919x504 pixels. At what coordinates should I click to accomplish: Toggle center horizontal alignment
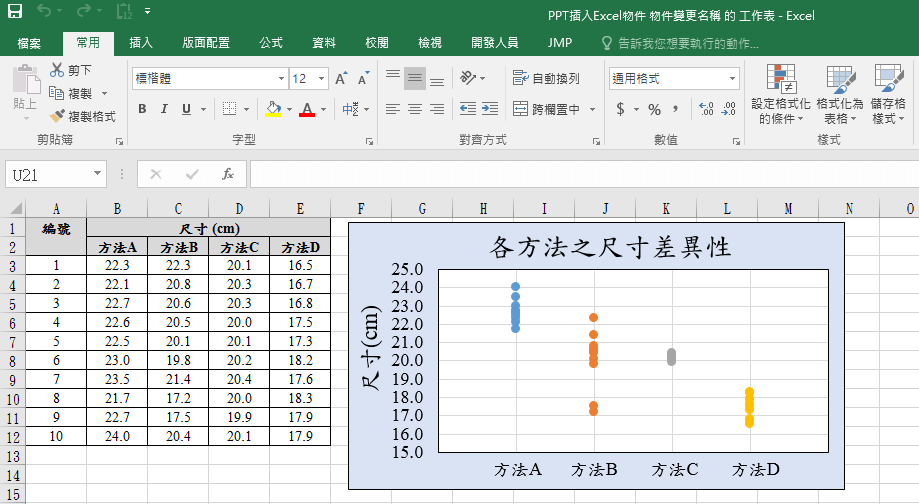coord(415,109)
